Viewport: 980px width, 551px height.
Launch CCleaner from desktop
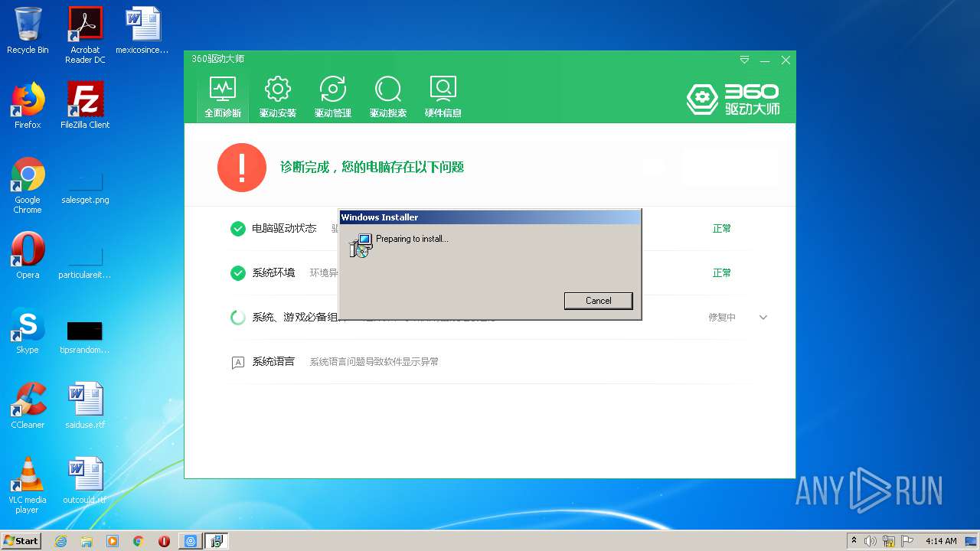(x=28, y=406)
